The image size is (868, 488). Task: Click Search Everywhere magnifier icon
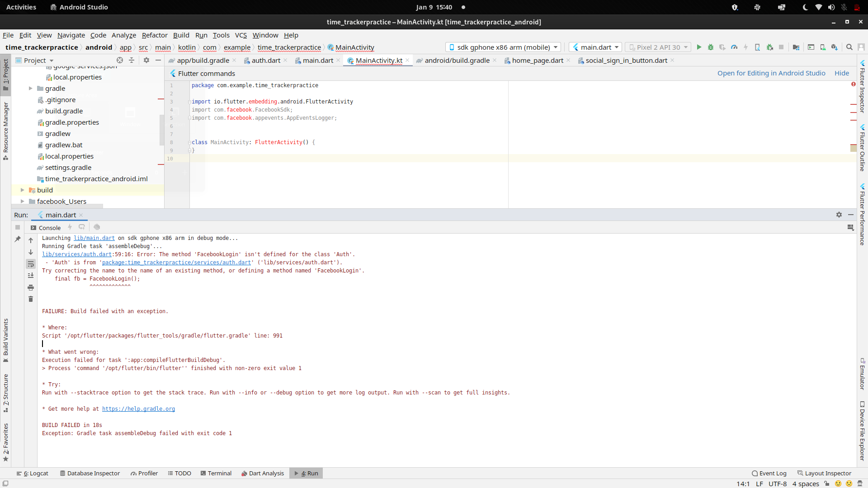pyautogui.click(x=849, y=47)
